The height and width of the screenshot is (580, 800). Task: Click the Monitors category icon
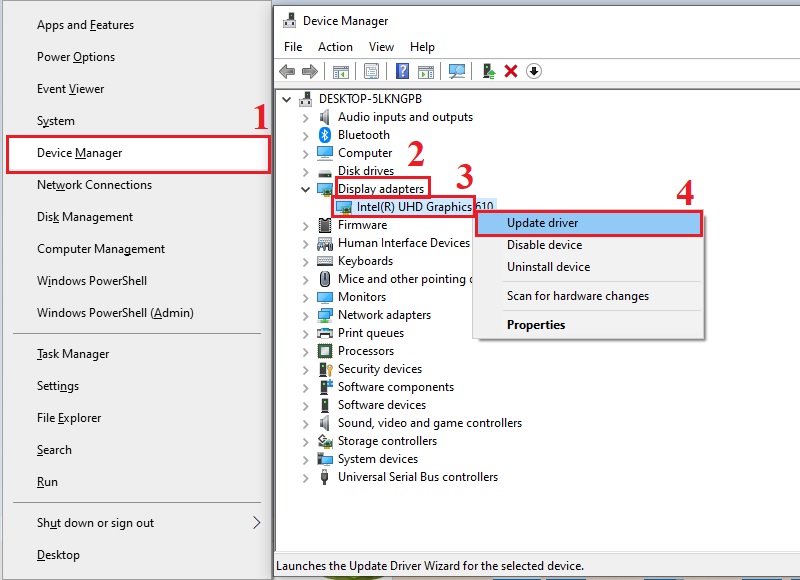(x=324, y=297)
